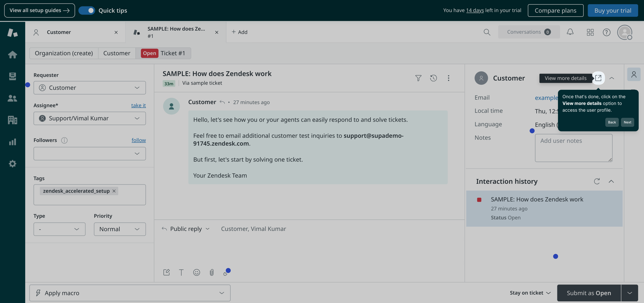Click the View more details icon
644x303 pixels.
(598, 78)
